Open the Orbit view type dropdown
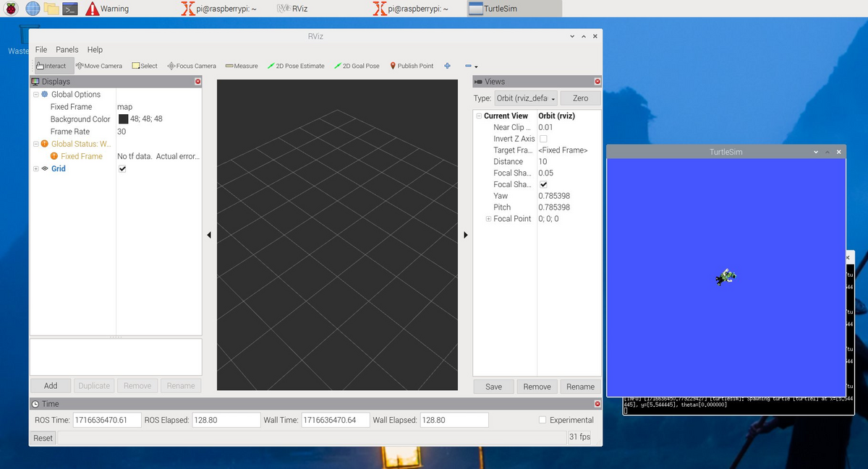Viewport: 868px width, 469px height. point(526,98)
